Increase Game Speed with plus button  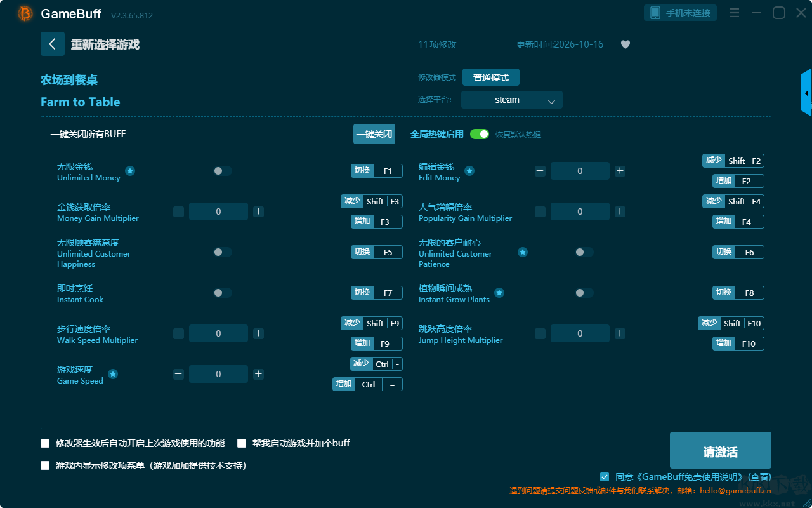click(258, 374)
